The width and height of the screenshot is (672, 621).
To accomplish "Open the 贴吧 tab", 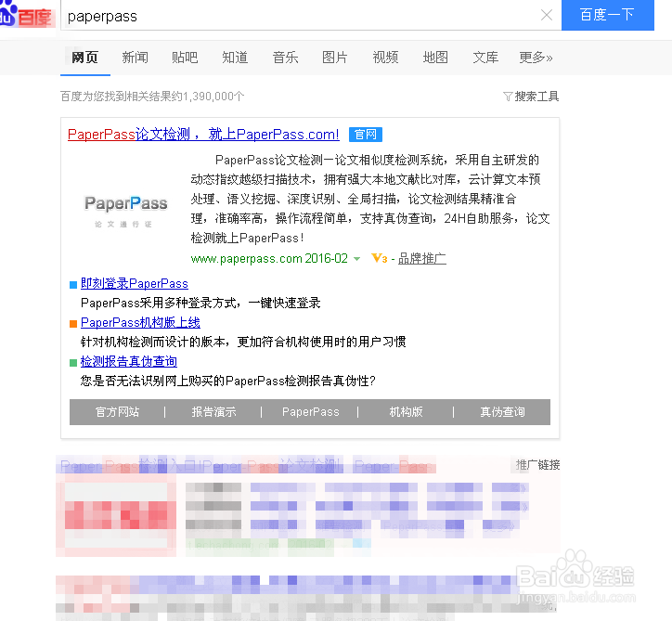I will [185, 58].
